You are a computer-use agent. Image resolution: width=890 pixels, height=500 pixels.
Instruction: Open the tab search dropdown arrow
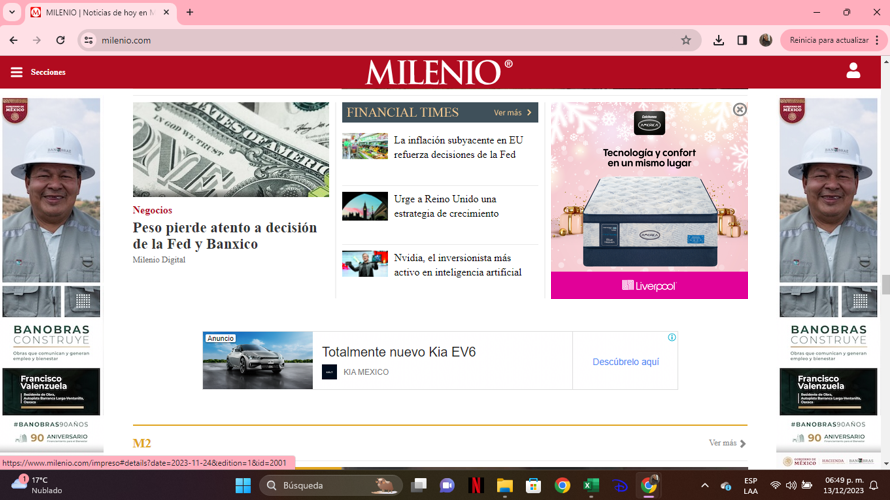12,12
